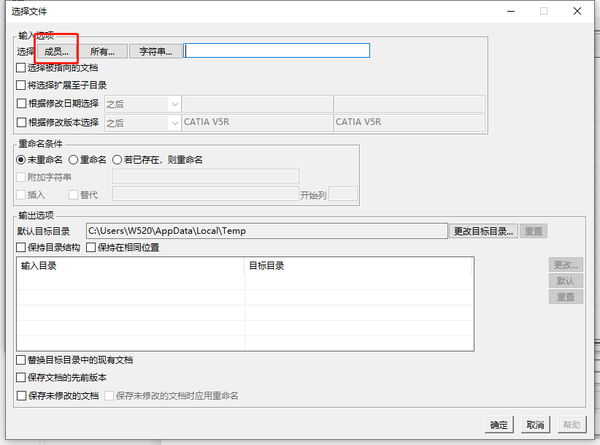600x445 pixels.
Task: Enable 保持在相同位置 checkbox
Action: (x=91, y=248)
